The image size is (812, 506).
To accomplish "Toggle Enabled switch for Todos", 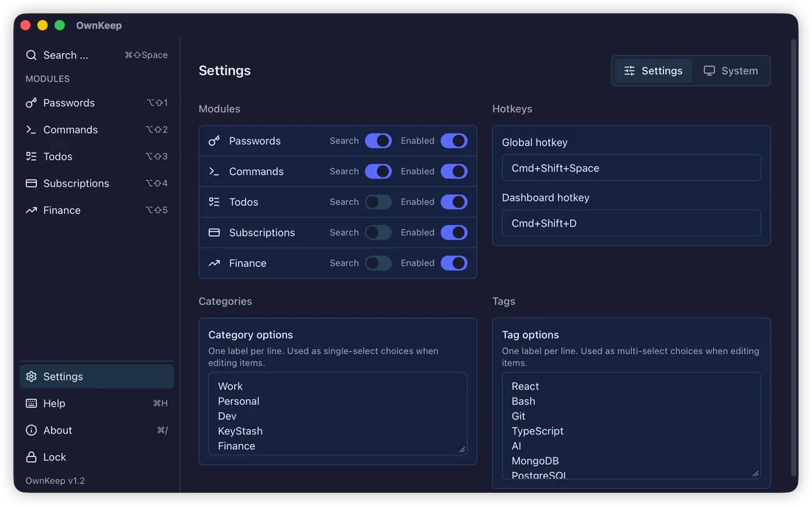I will (454, 202).
